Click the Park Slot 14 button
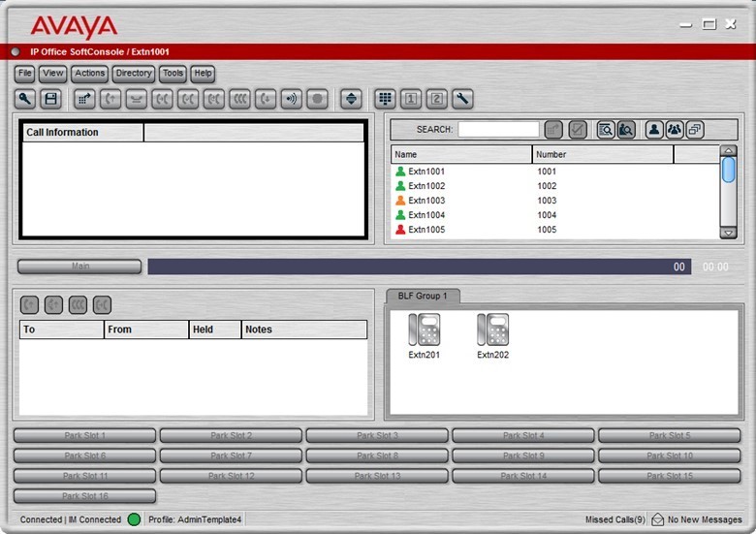Image resolution: width=756 pixels, height=534 pixels. (x=523, y=476)
